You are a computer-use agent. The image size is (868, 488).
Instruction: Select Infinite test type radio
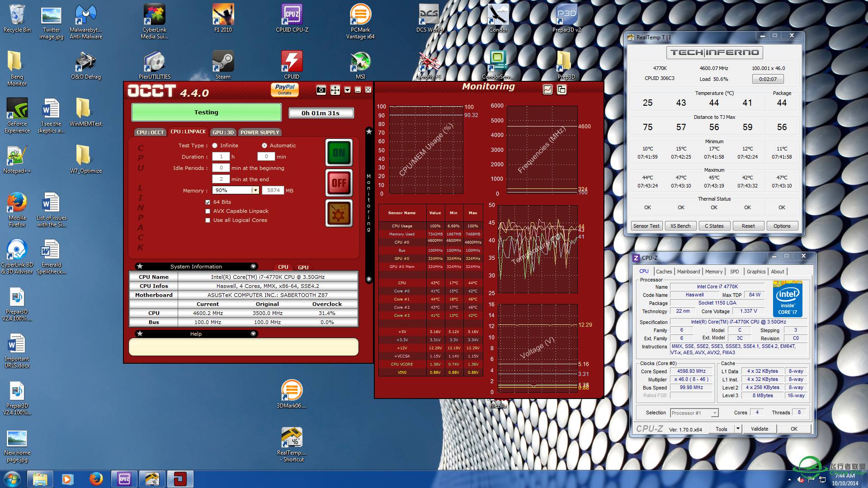click(x=215, y=145)
